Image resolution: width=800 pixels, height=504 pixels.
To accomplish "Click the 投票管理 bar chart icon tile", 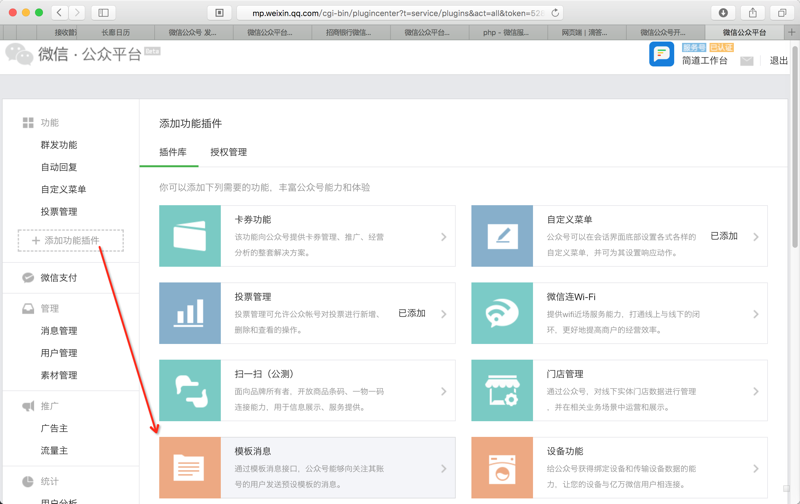I will [190, 313].
